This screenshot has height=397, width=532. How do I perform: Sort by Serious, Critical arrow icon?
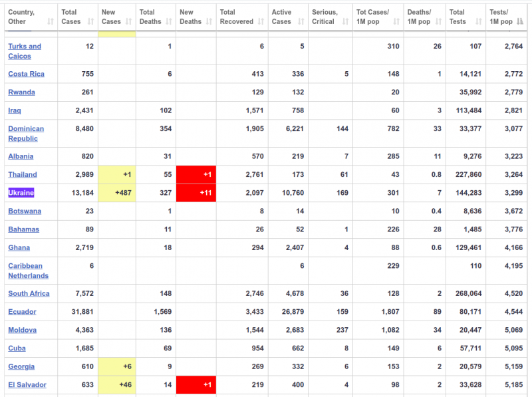click(344, 22)
